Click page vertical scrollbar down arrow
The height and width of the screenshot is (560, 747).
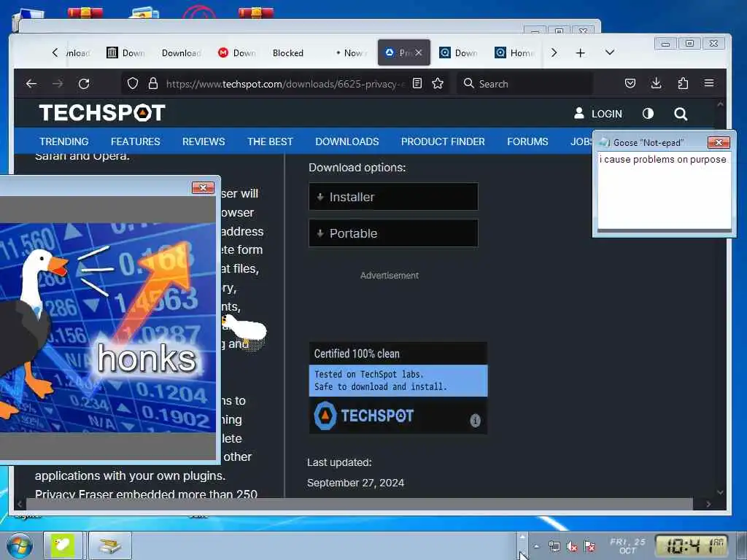click(720, 492)
